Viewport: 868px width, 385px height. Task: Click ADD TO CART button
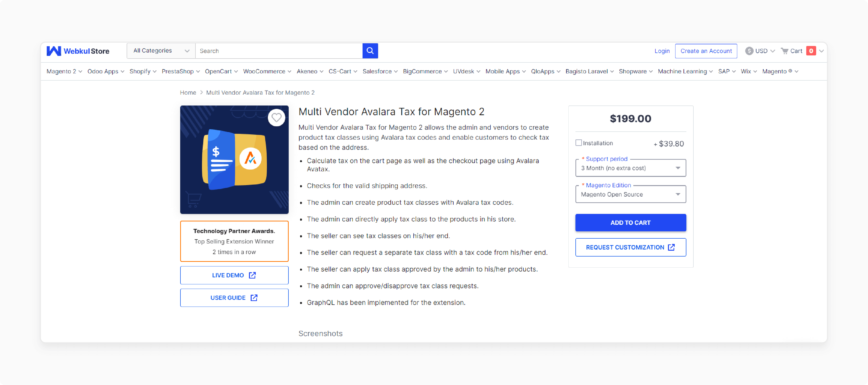(630, 222)
